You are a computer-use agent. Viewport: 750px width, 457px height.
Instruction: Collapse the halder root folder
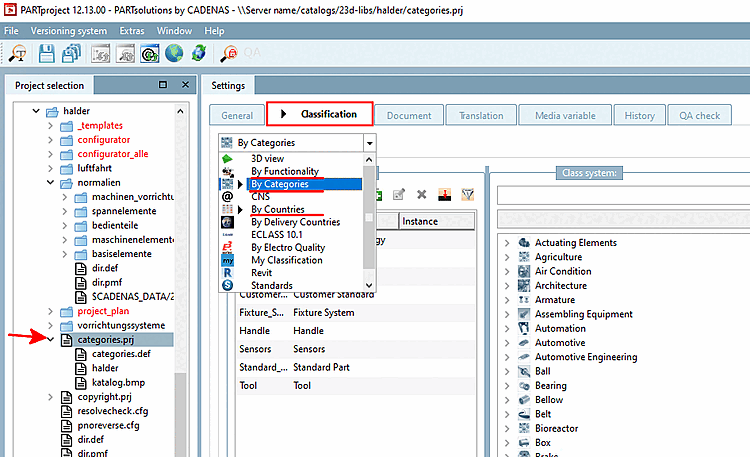(x=36, y=111)
